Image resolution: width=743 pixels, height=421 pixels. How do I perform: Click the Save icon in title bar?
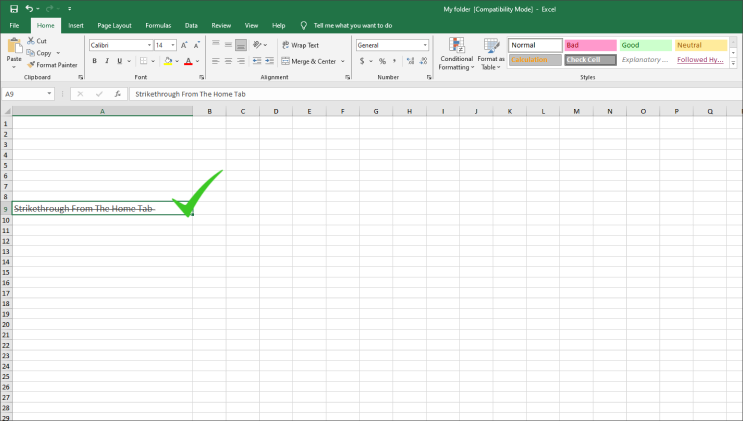click(14, 9)
